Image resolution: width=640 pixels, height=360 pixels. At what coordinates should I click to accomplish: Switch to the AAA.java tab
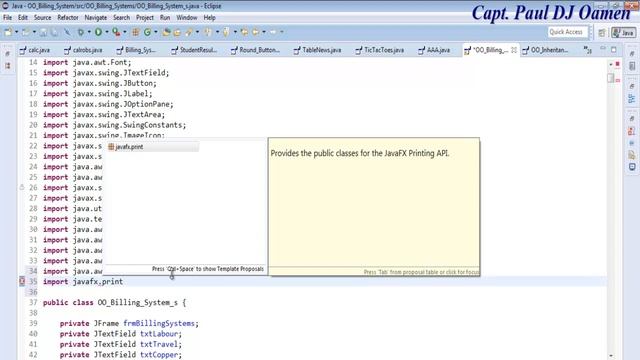[x=435, y=50]
